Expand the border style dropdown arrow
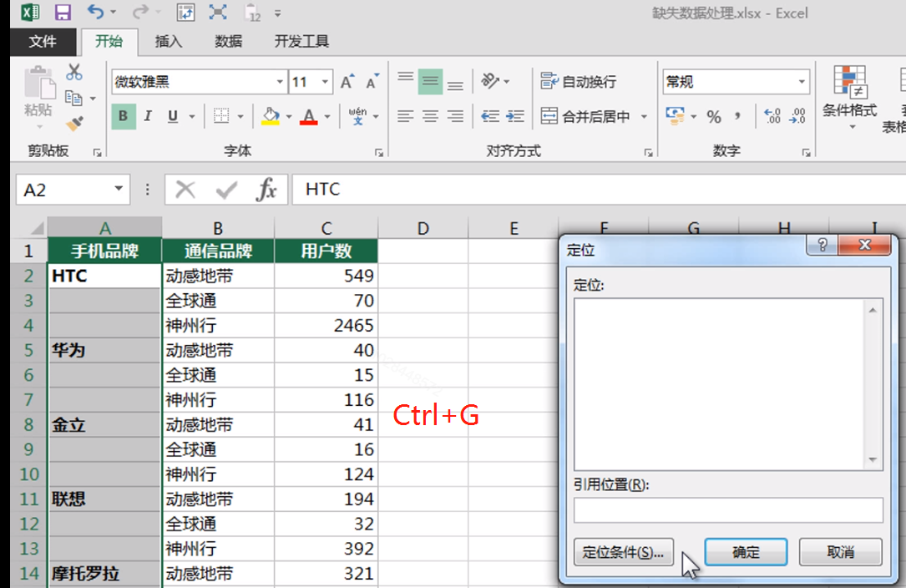The image size is (906, 588). 240,117
